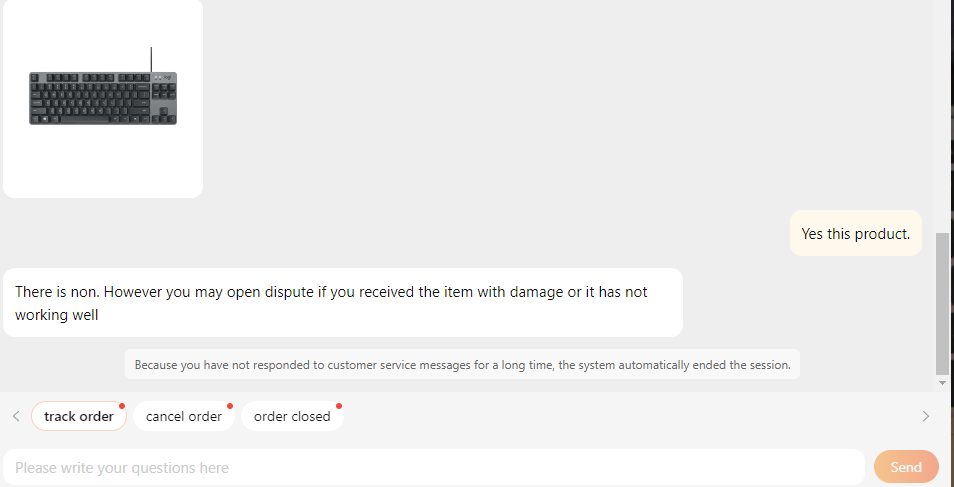Click the session ended system notice

coord(462,365)
